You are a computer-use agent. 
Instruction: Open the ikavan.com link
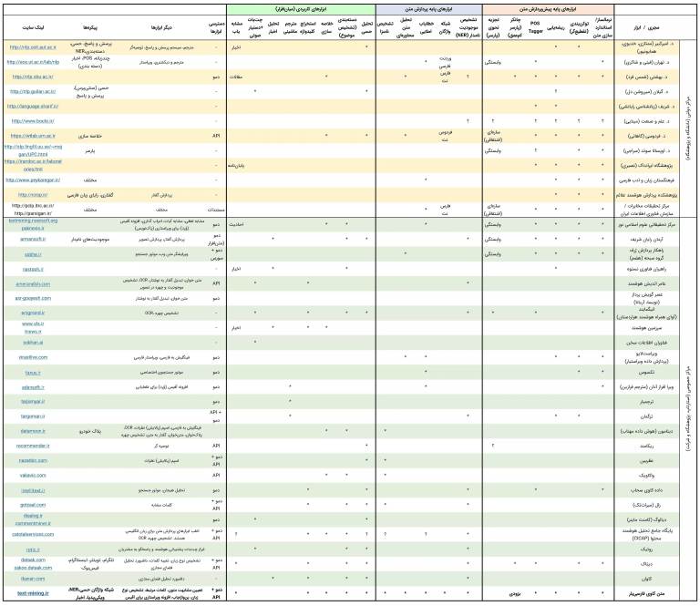pos(33,579)
